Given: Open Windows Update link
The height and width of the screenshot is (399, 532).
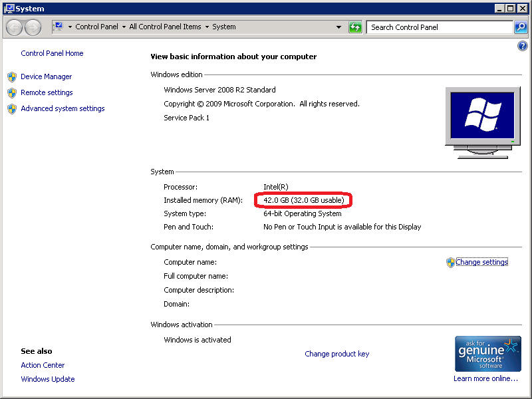Looking at the screenshot, I should (x=48, y=379).
